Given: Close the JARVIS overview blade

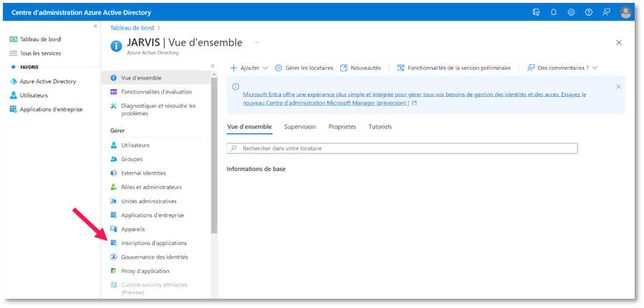Looking at the screenshot, I should (x=619, y=42).
